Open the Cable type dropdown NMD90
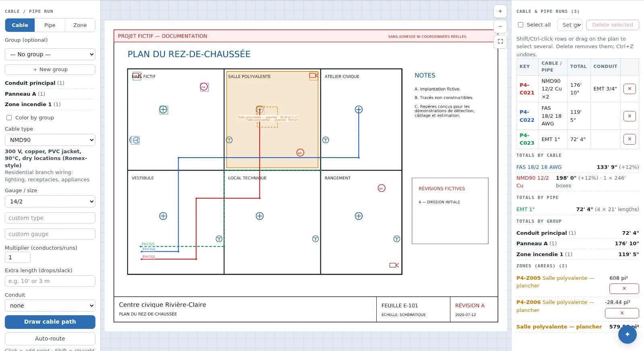Screen dimensions: 644x351 tap(50, 140)
